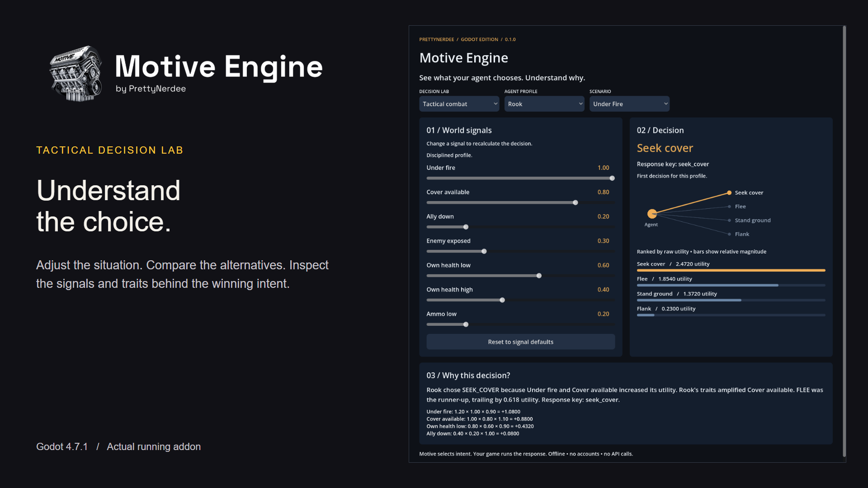Click Reset to signal defaults button
The image size is (868, 488).
(x=521, y=342)
